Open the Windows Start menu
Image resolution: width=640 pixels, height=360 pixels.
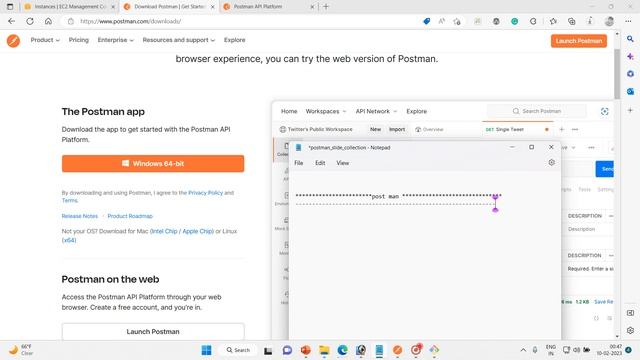207,350
